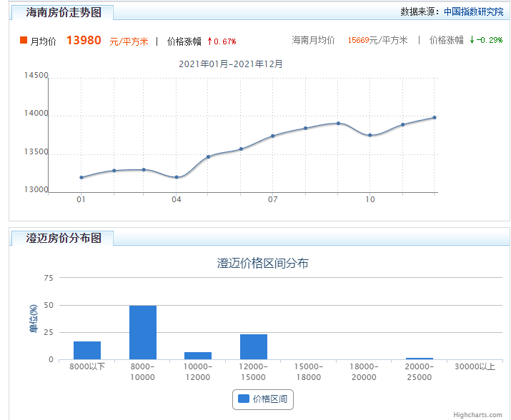The width and height of the screenshot is (511, 420).
Task: Select the October data point on line chart
Action: tap(370, 135)
